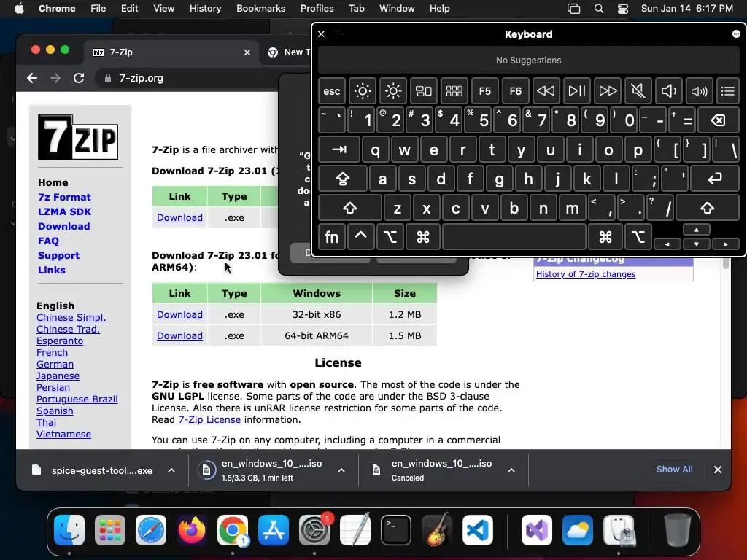Open keyboard panel options list icon
747x560 pixels.
[x=727, y=91]
